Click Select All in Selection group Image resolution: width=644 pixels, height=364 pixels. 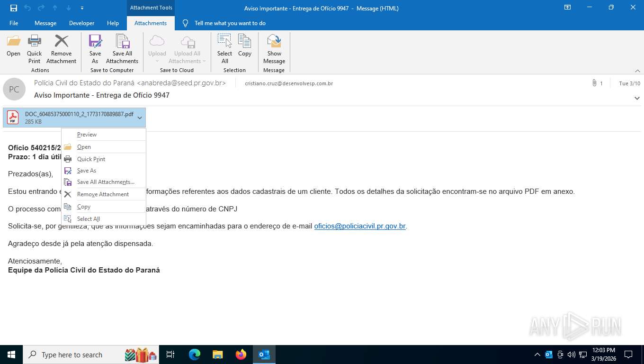point(224,49)
